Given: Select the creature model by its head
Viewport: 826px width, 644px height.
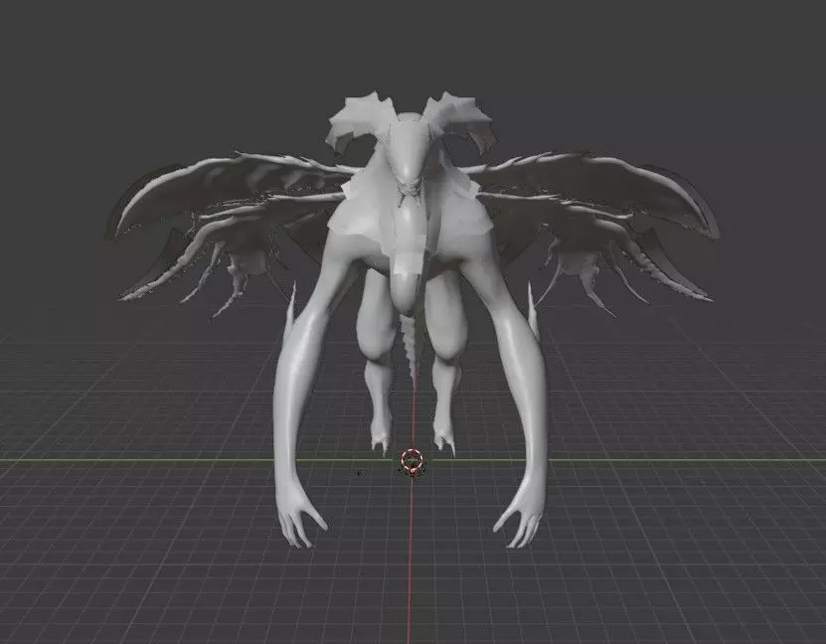Looking at the screenshot, I should pos(409,150).
